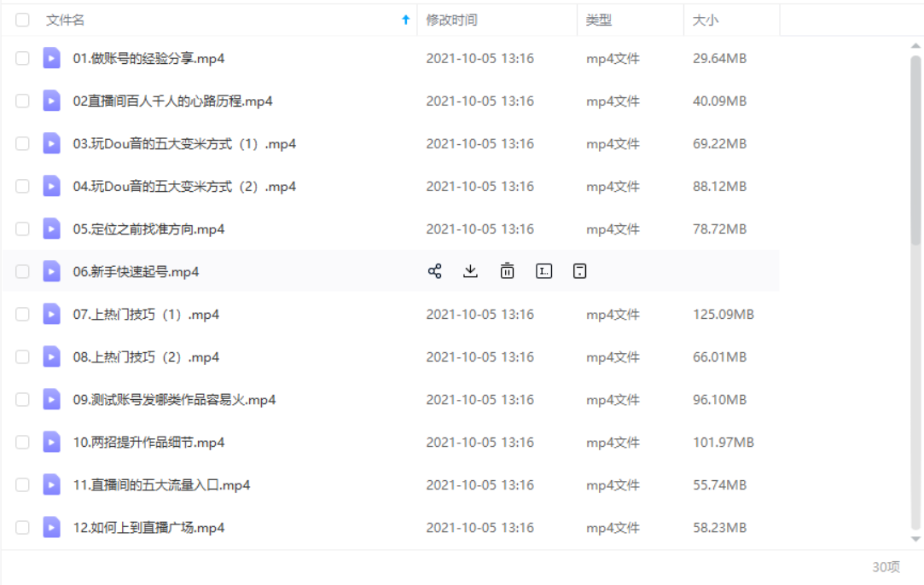Click video icon of 09.测试账号发哪类作品容易火.mp4
Screen dimensions: 924x585
[x=52, y=399]
